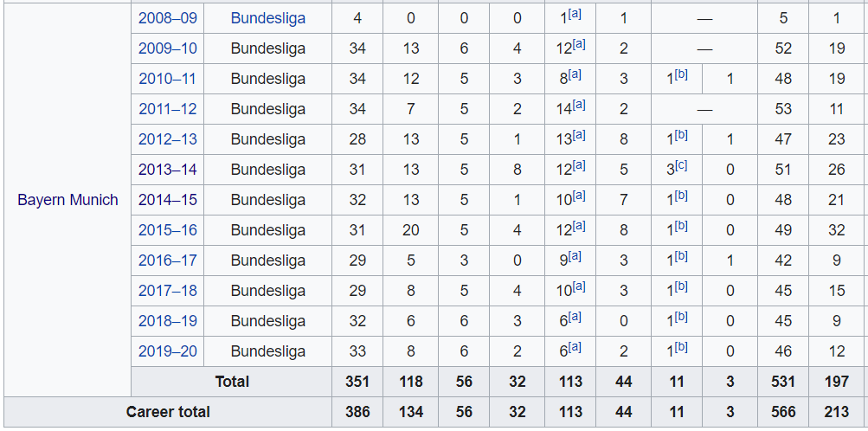Viewport: 868px width, 431px height.
Task: Open the 2019–20 season link
Action: coord(167,351)
